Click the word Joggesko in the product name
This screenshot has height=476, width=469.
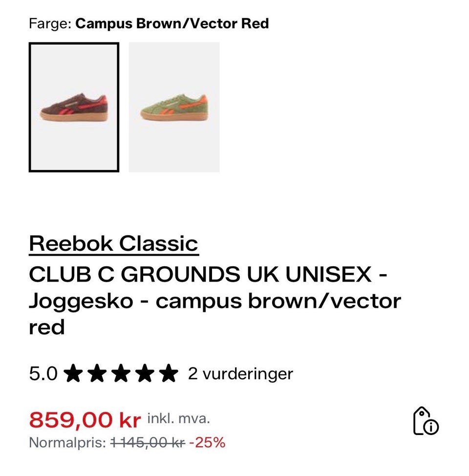(x=81, y=301)
